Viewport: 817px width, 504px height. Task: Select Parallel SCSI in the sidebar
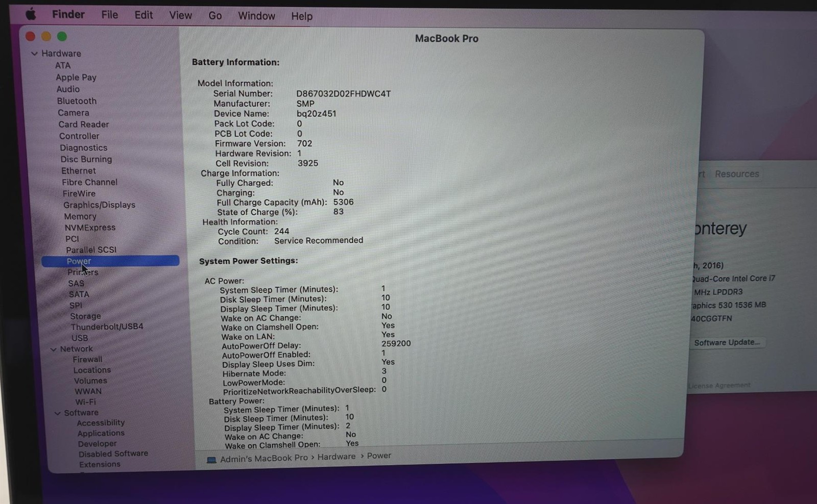(x=91, y=250)
